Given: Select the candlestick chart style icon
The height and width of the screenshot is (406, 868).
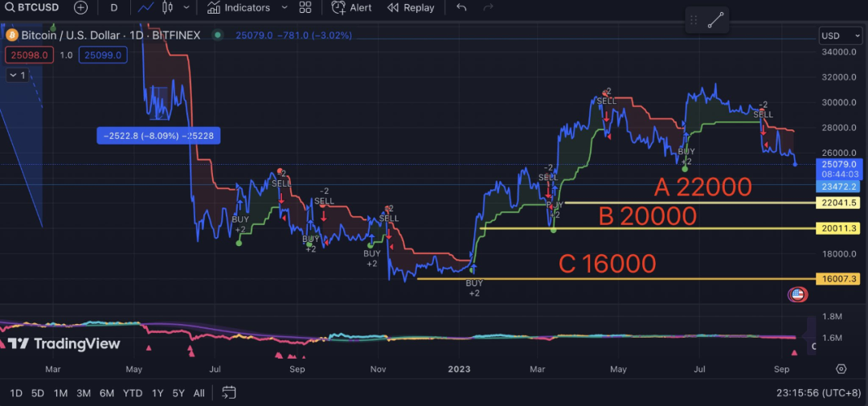Looking at the screenshot, I should pos(168,8).
